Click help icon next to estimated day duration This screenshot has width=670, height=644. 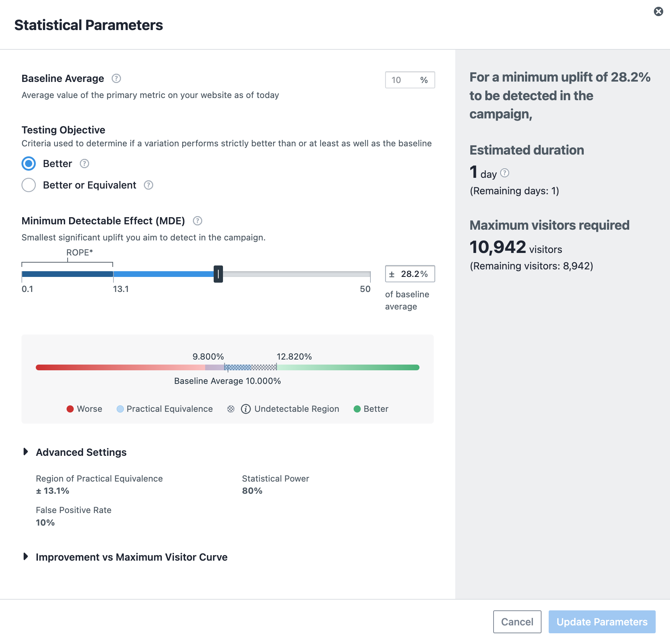505,173
